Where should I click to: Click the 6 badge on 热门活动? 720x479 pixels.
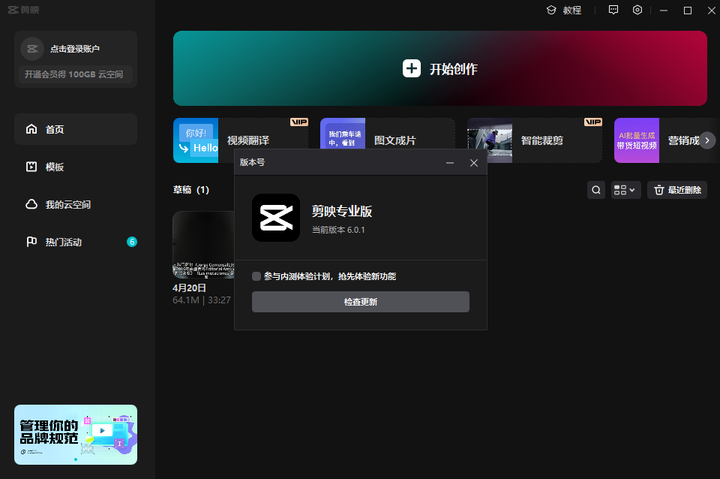[132, 242]
